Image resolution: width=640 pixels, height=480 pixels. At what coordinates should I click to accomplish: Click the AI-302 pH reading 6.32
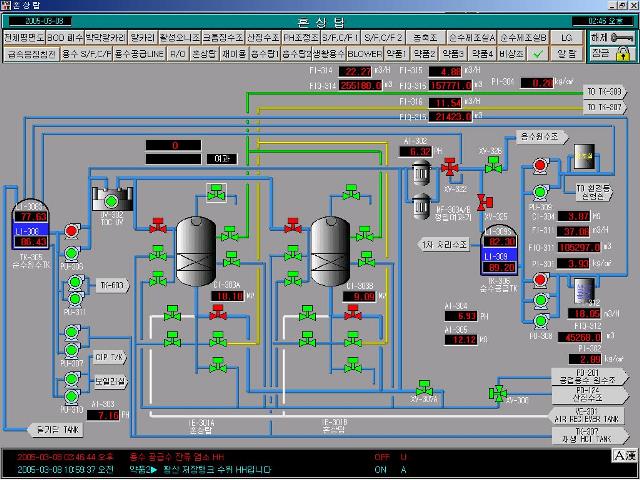tap(416, 152)
